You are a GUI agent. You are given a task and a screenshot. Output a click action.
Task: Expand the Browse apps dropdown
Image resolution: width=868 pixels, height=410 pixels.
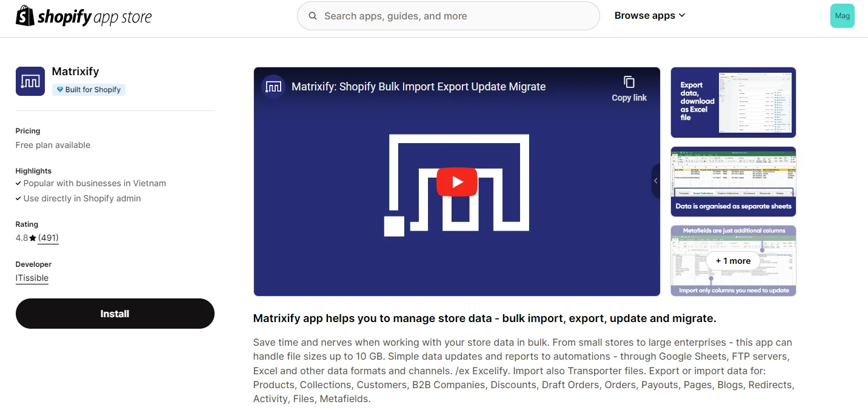click(x=650, y=16)
